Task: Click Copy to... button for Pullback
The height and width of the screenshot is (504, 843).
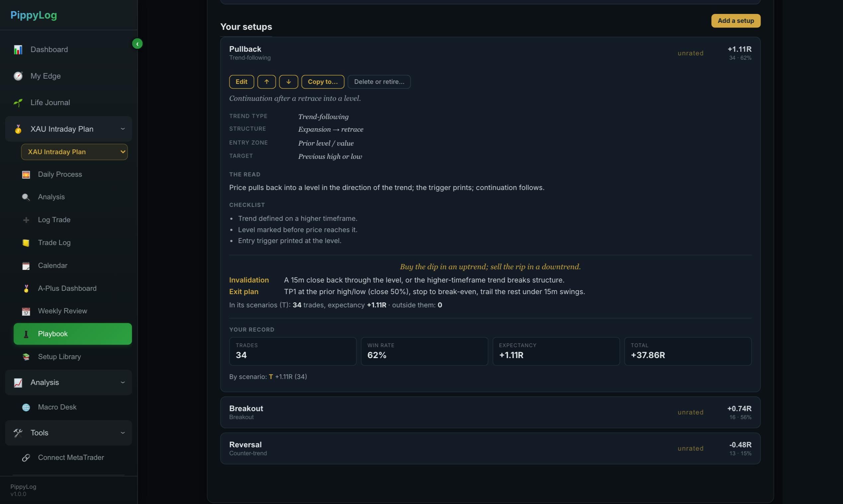Action: pyautogui.click(x=323, y=82)
